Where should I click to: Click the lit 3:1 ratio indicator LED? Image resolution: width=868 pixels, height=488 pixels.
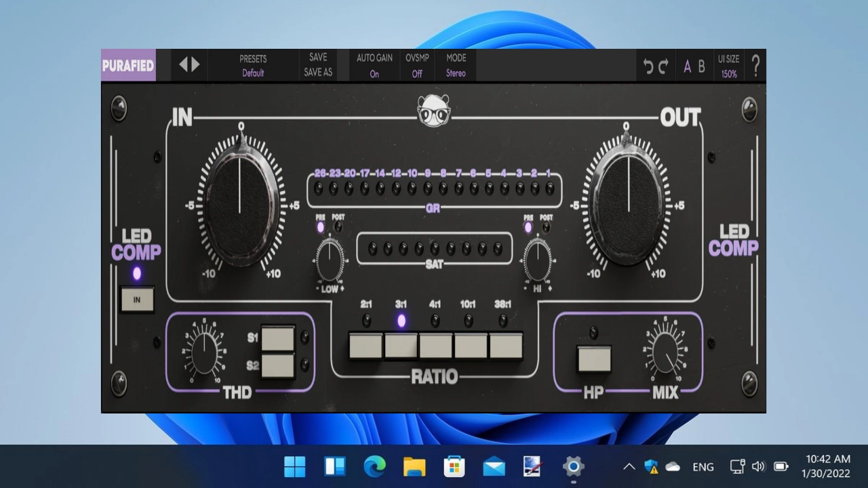pos(401,321)
